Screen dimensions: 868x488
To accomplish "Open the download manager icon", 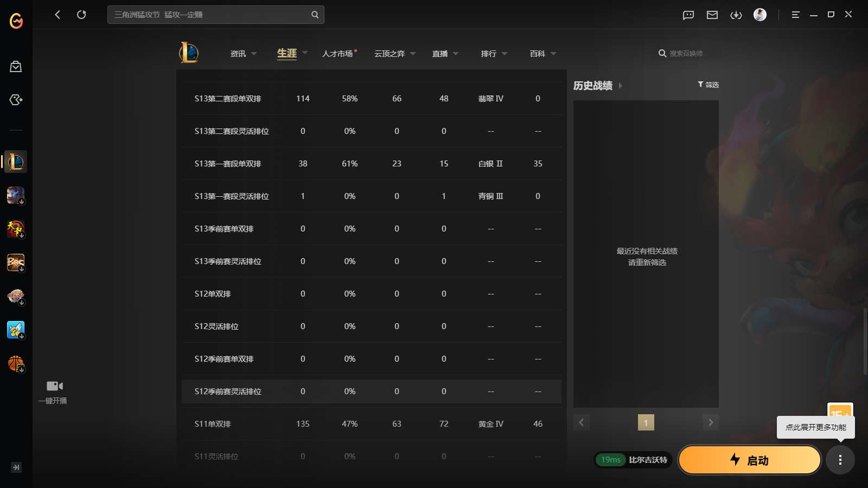I will 736,15.
